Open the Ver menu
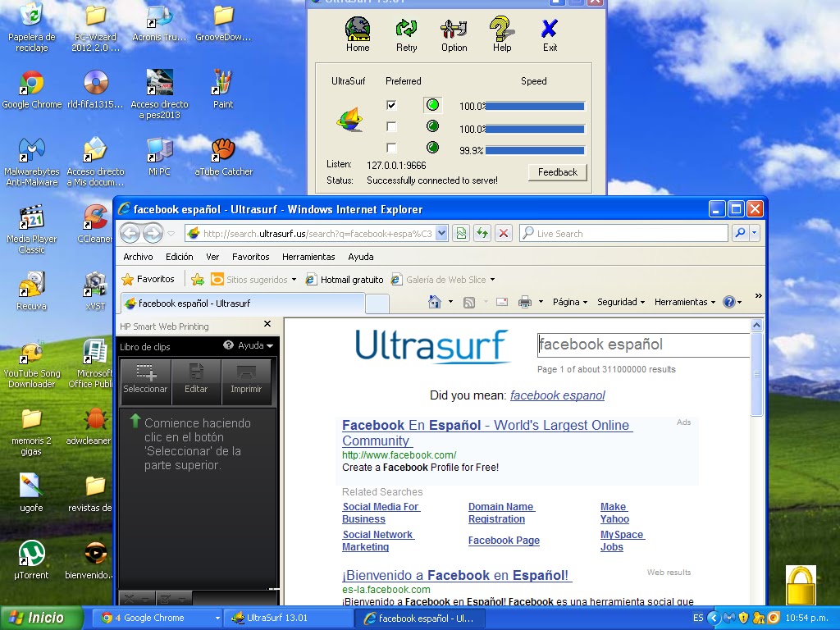Viewport: 840px width, 630px height. tap(212, 257)
